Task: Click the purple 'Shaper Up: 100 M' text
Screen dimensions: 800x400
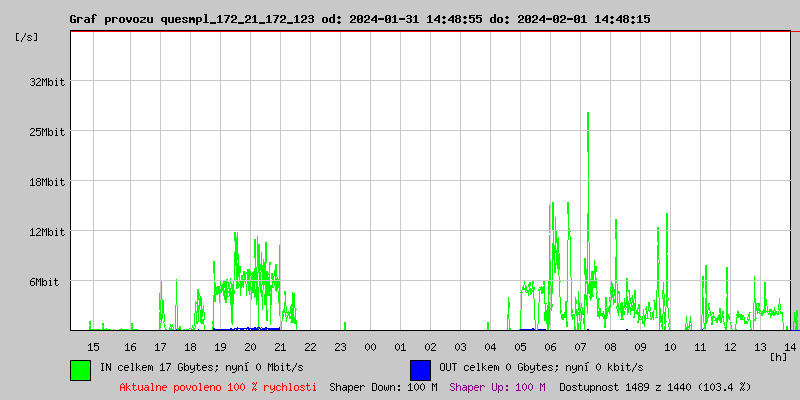Action: (497, 386)
